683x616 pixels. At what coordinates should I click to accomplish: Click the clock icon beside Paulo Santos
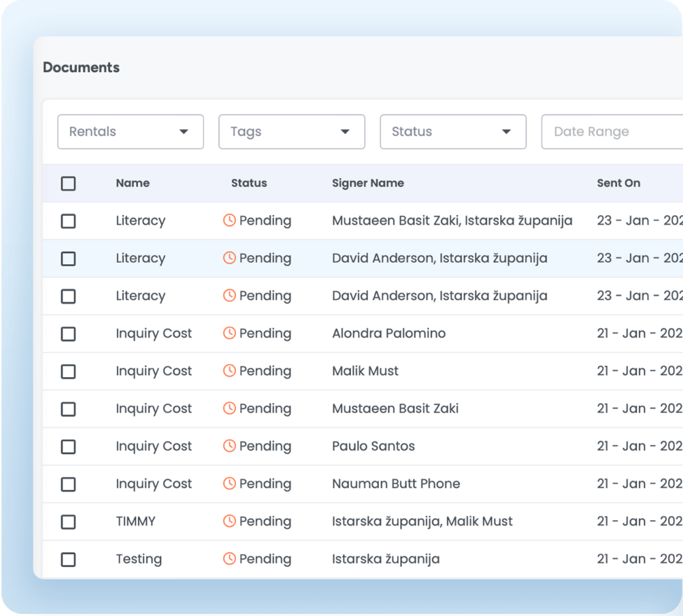click(x=229, y=446)
